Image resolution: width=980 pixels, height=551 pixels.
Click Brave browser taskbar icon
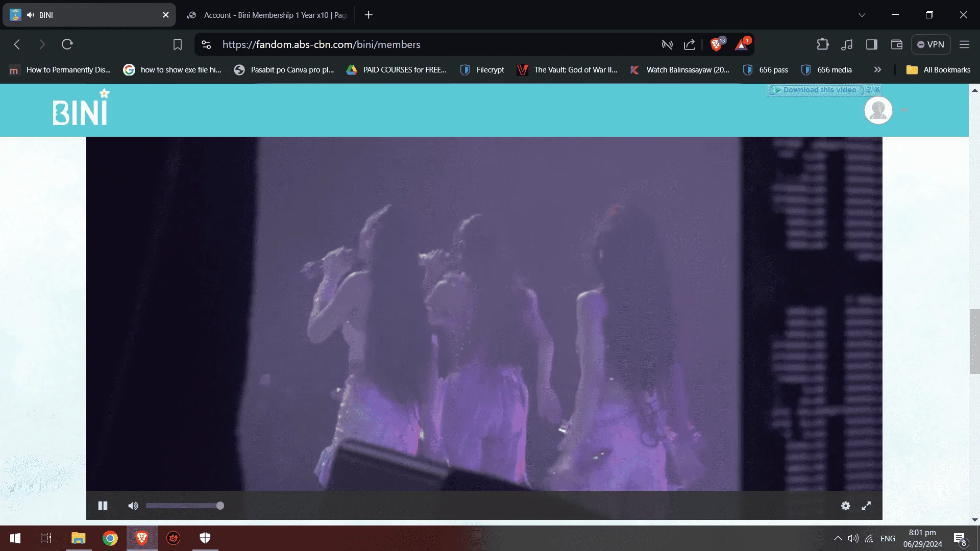142,538
